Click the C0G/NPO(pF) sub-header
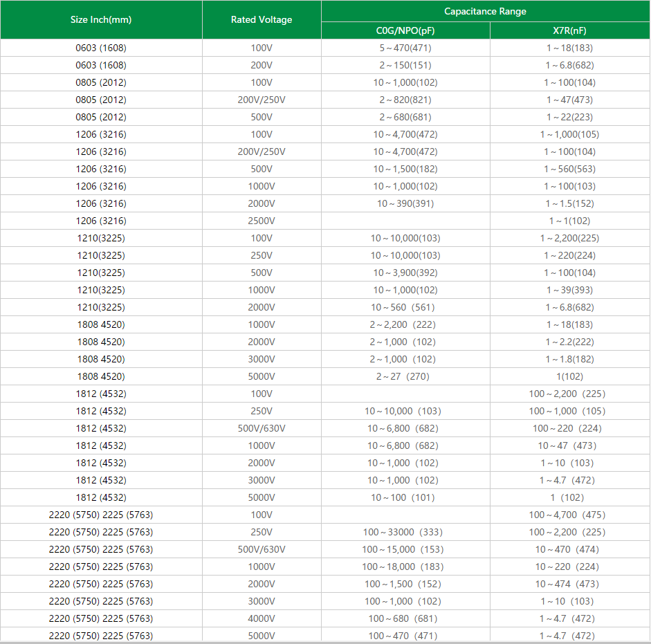This screenshot has width=651, height=644. pyautogui.click(x=405, y=30)
